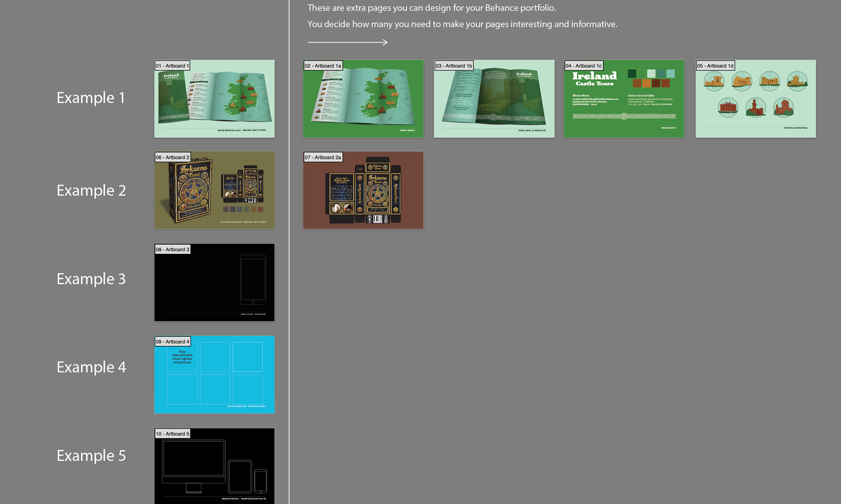Image resolution: width=841 pixels, height=504 pixels.
Task: Select the 10 - Artboard 5 label tag
Action: (x=172, y=434)
